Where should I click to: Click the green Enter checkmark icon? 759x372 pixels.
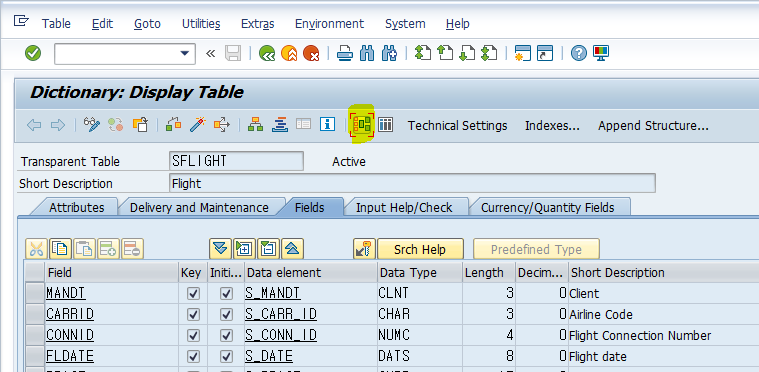(x=33, y=53)
